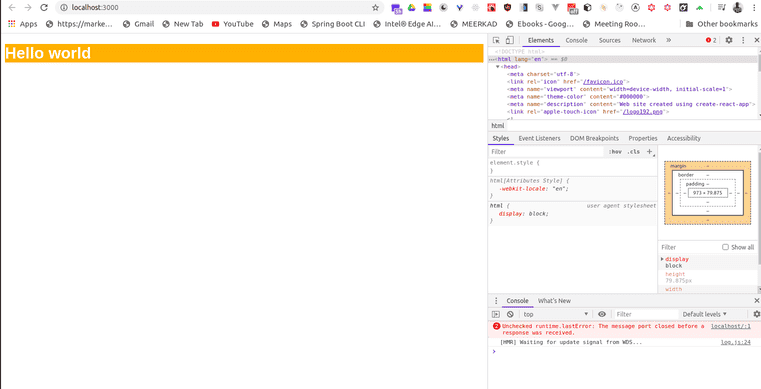Click the media control music icon
Image resolution: width=761 pixels, height=389 pixels.
tap(722, 7)
